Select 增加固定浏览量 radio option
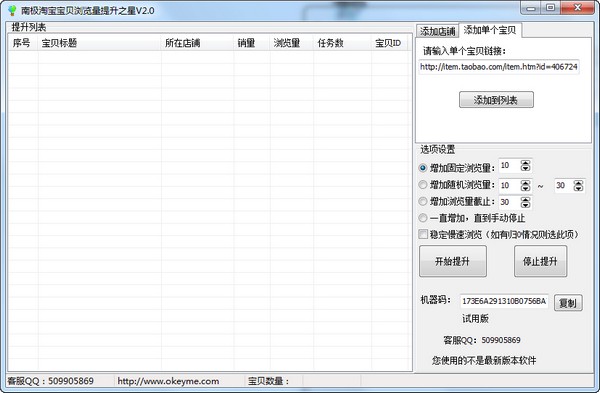This screenshot has width=600, height=393. (x=422, y=168)
